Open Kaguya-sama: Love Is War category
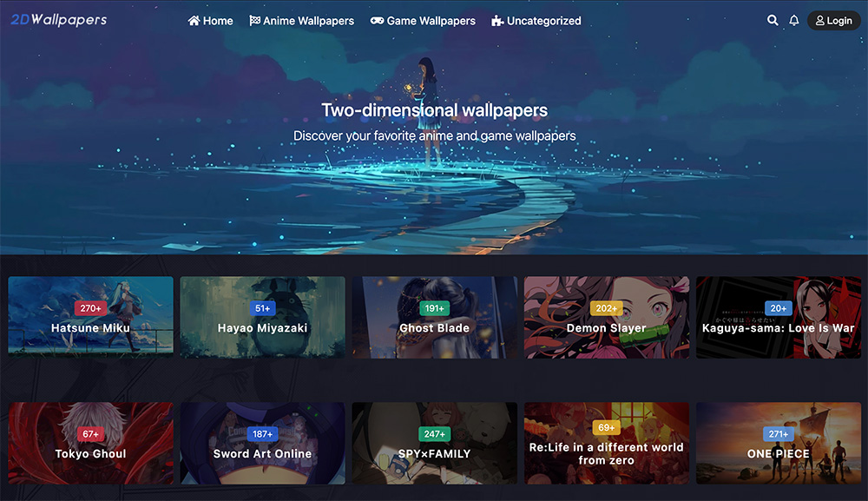The height and width of the screenshot is (501, 868). click(779, 317)
